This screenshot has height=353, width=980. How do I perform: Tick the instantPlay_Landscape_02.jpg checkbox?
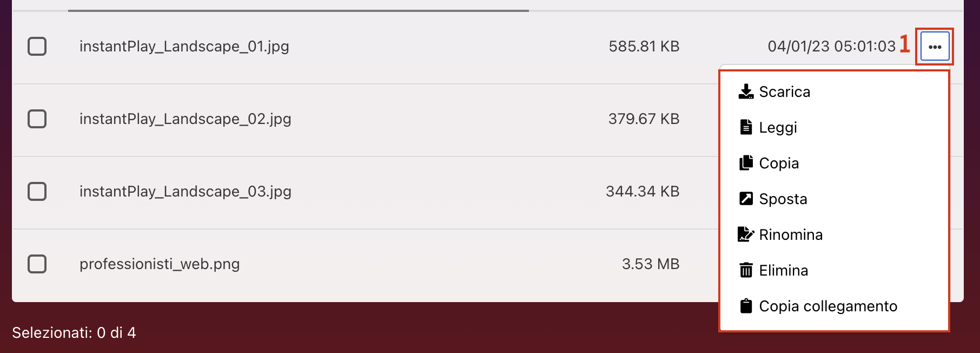click(x=37, y=119)
